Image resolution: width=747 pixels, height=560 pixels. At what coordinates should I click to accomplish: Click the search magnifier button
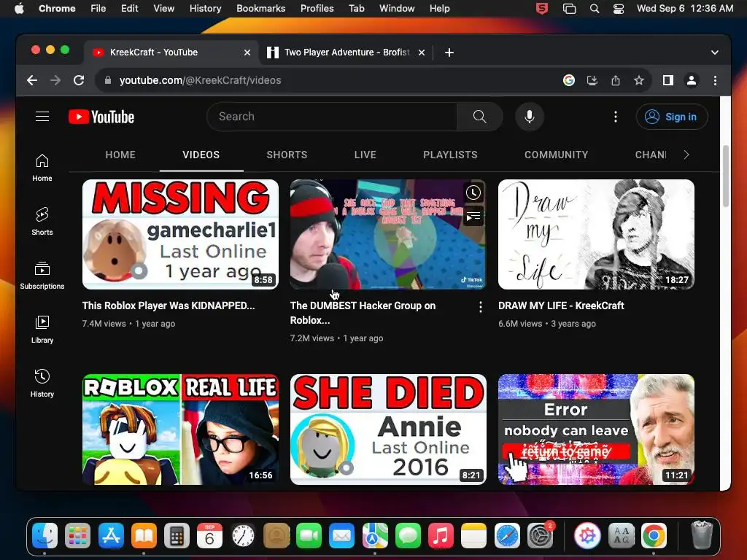tap(479, 117)
